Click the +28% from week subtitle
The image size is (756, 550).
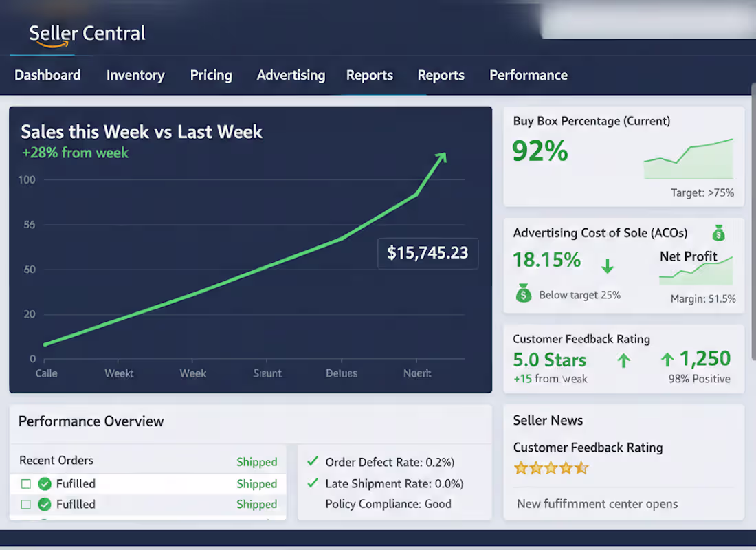pyautogui.click(x=75, y=153)
